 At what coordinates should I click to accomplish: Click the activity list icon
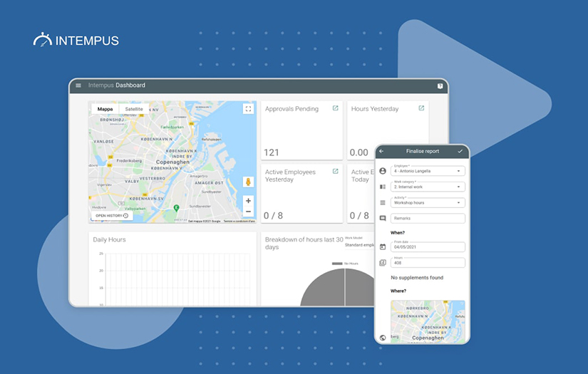pos(383,203)
